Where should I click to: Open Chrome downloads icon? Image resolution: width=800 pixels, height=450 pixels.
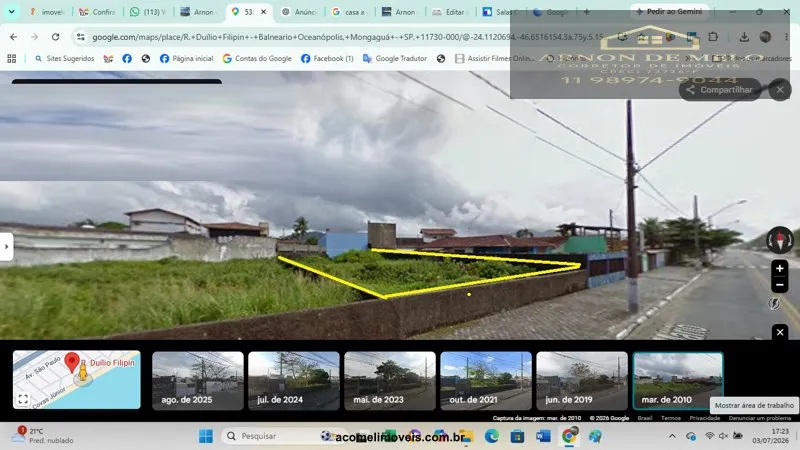744,37
